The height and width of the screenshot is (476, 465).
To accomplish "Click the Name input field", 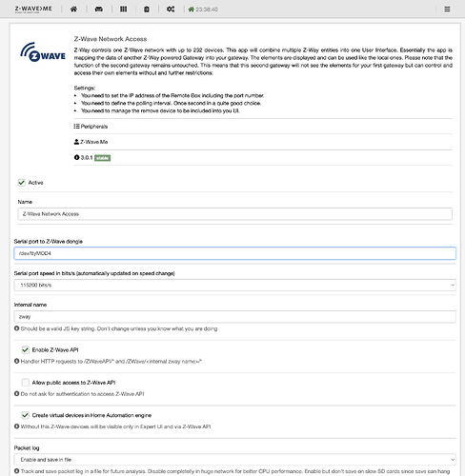I will (234, 214).
